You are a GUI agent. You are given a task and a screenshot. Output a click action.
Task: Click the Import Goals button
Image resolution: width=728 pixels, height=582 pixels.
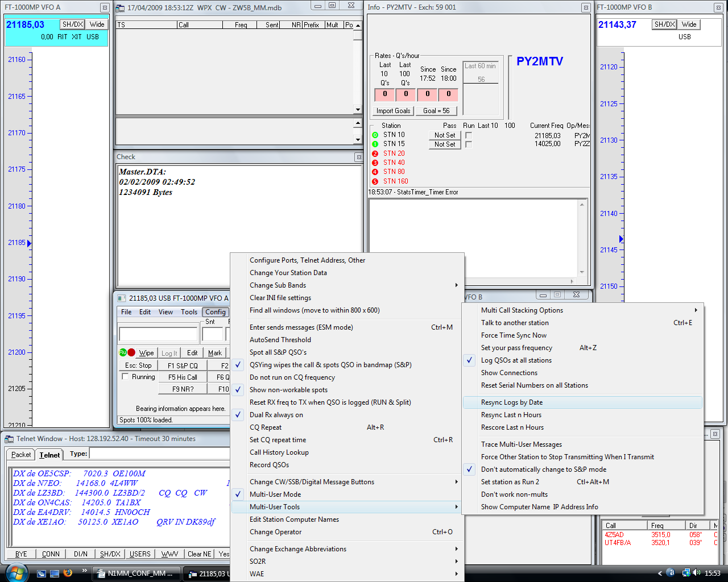pos(393,111)
